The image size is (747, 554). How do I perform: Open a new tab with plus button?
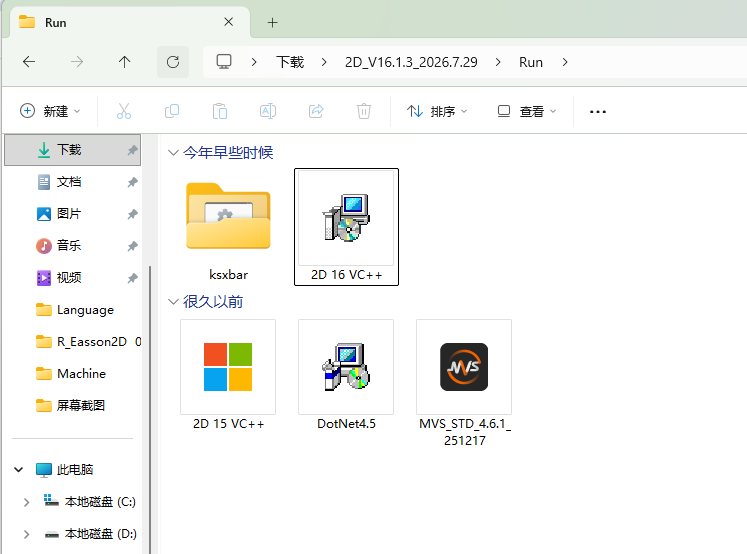[273, 22]
